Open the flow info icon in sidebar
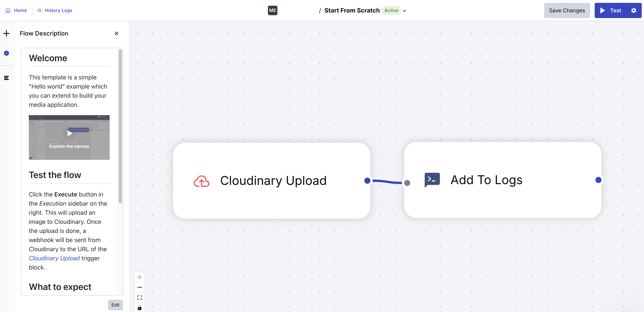Image resolution: width=644 pixels, height=312 pixels. [x=6, y=53]
